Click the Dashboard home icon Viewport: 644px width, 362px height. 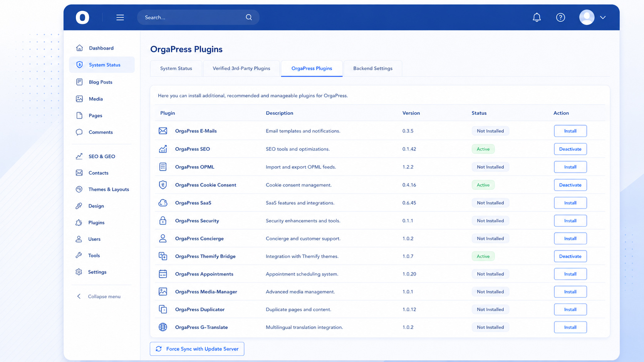pyautogui.click(x=79, y=48)
